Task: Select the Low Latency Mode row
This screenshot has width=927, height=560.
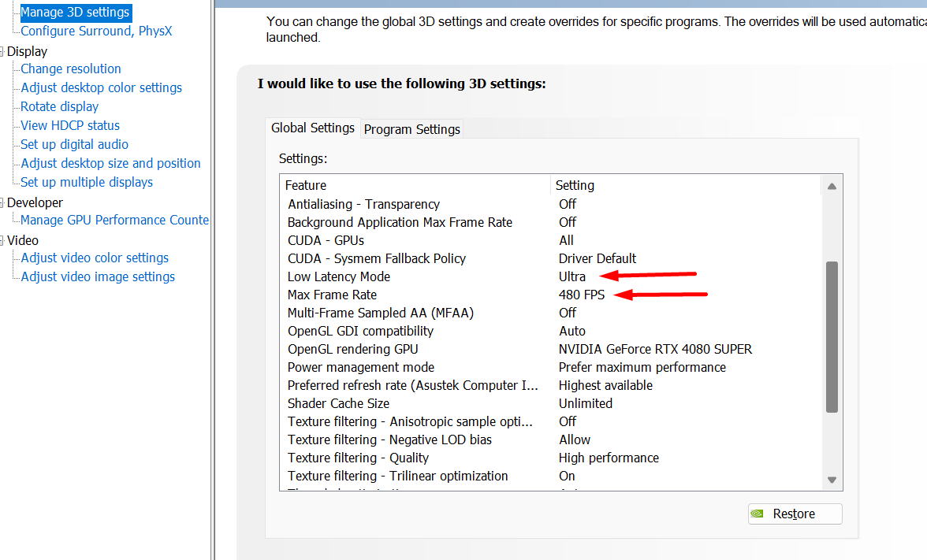Action: pos(550,277)
